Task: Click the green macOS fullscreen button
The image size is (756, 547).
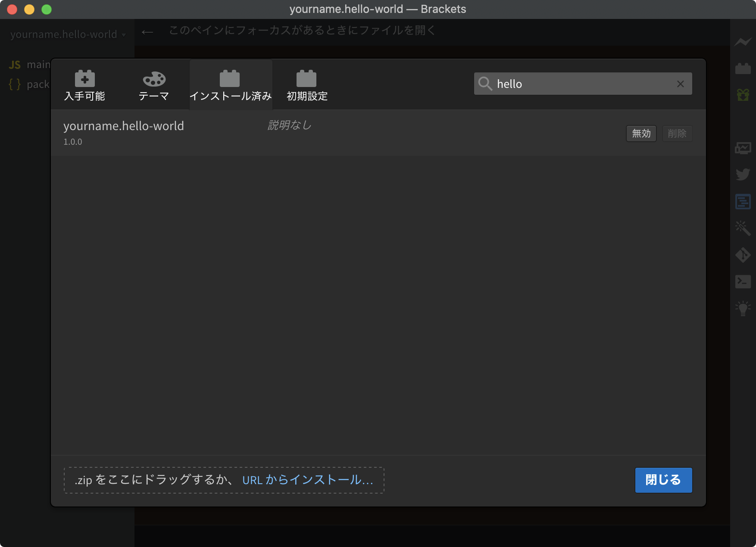Action: (47, 9)
